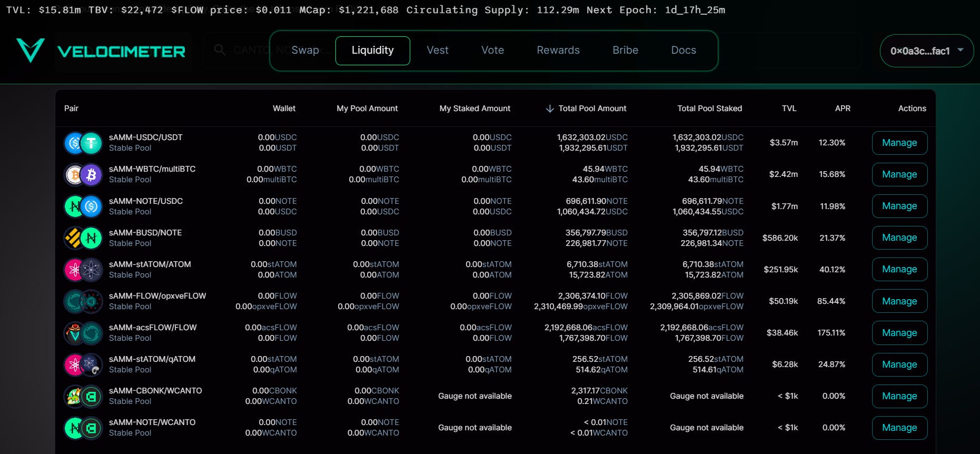Select the sAMM-NOTE/WCANTO pair name
Image resolution: width=980 pixels, height=454 pixels.
[x=152, y=422]
